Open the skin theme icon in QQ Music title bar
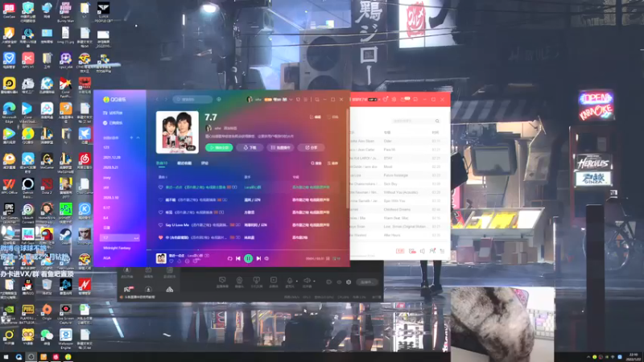The height and width of the screenshot is (362, 644). 298,99
